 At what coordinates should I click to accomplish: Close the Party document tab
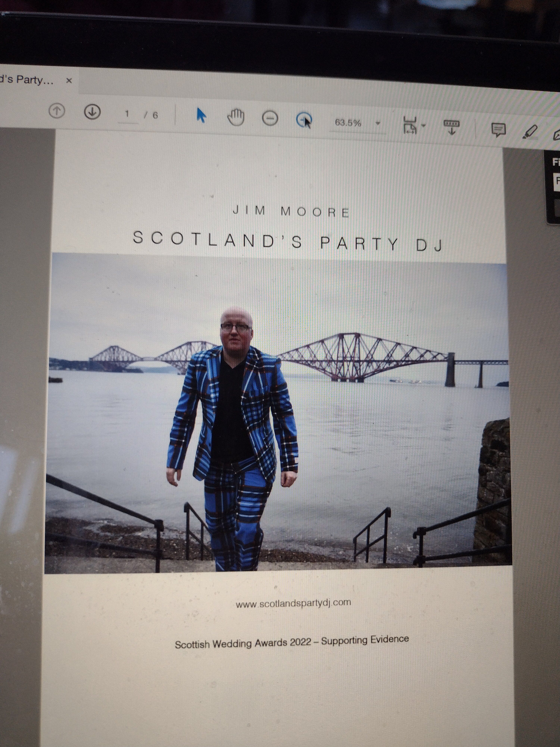[x=69, y=81]
